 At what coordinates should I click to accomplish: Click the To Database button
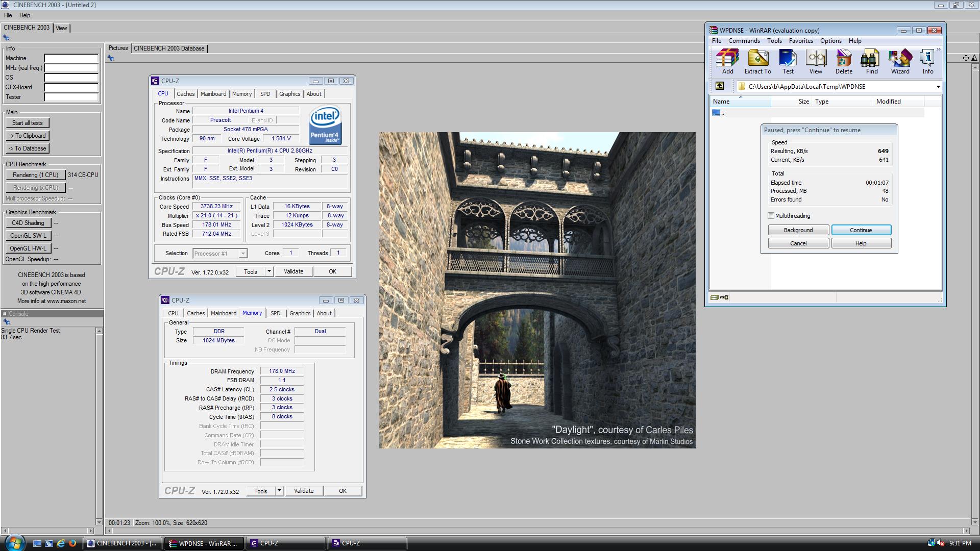(28, 148)
